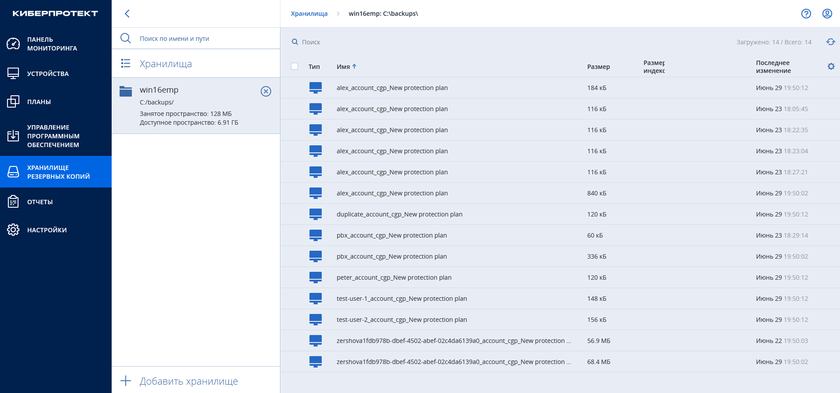Open the Настройки gear icon
The width and height of the screenshot is (840, 393).
coord(13,230)
